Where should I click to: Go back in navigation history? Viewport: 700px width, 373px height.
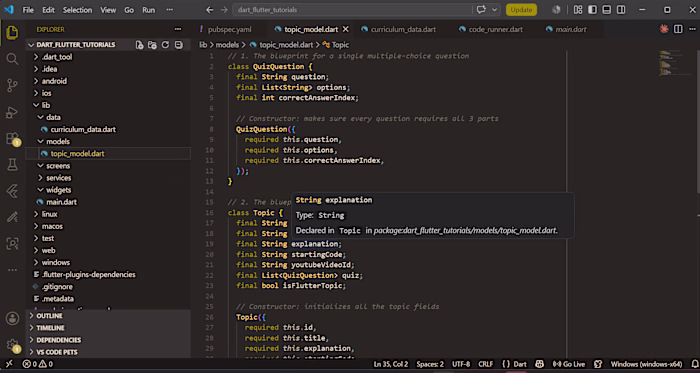209,10
